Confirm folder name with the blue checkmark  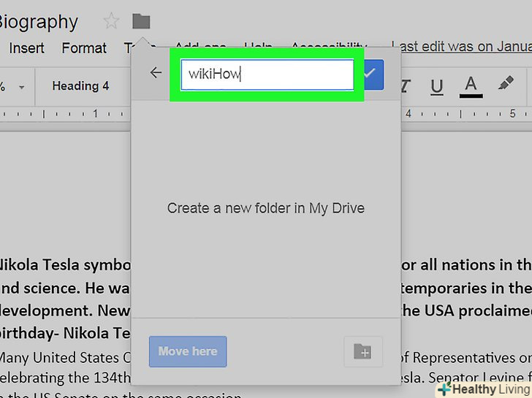pyautogui.click(x=373, y=74)
